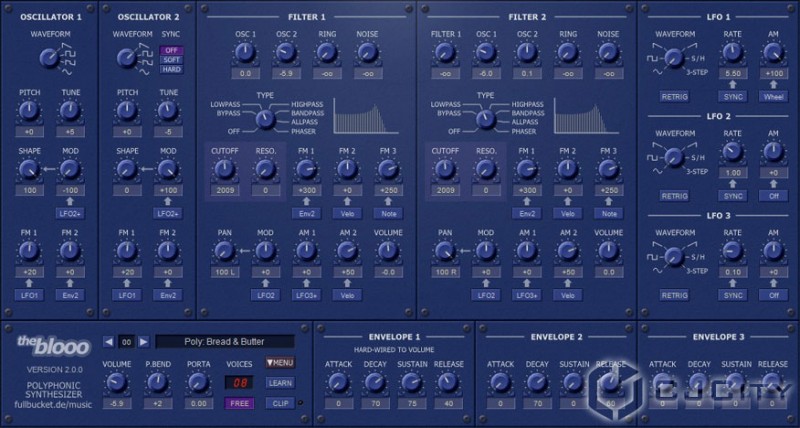This screenshot has height=428, width=800.
Task: Click the Filter 1 OSC 1 level knob
Action: tap(245, 52)
